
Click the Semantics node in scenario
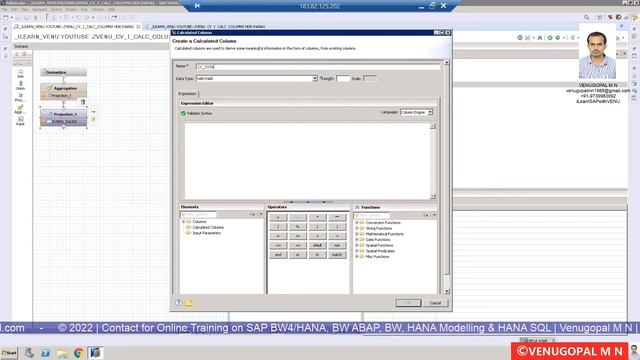point(64,72)
